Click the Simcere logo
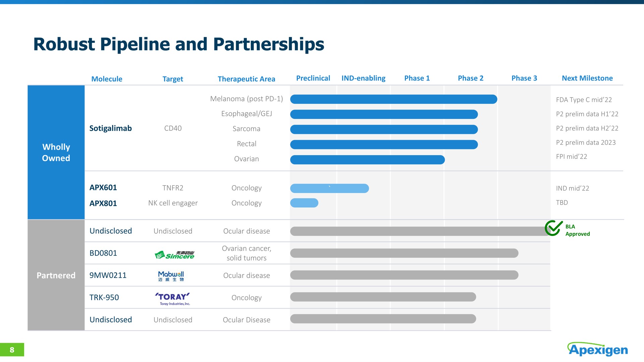Image resolution: width=644 pixels, height=362 pixels. tap(174, 255)
